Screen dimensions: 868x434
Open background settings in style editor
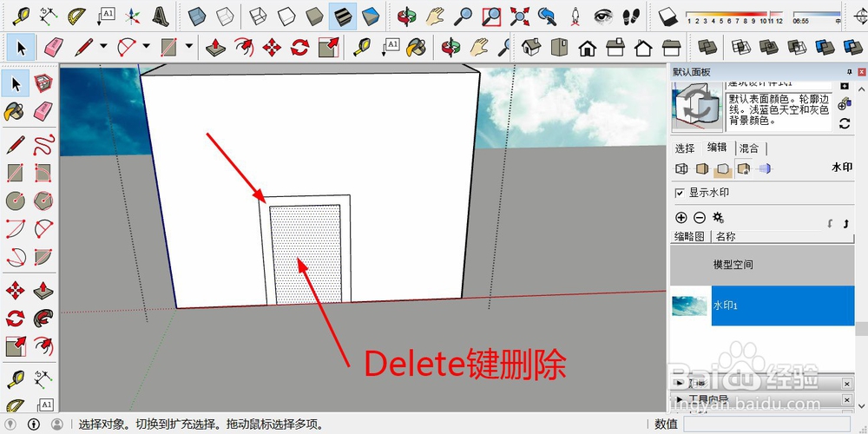(722, 168)
